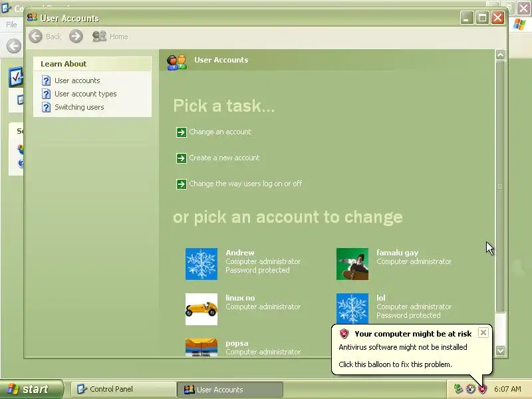Select lol's snowflake account picture
Image resolution: width=532 pixels, height=399 pixels.
(x=352, y=308)
